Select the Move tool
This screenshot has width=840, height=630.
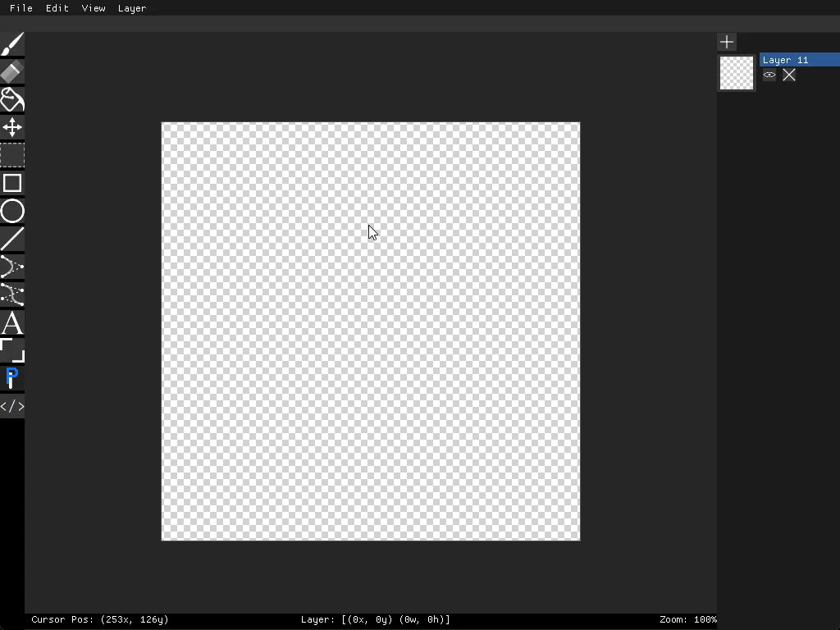12,127
